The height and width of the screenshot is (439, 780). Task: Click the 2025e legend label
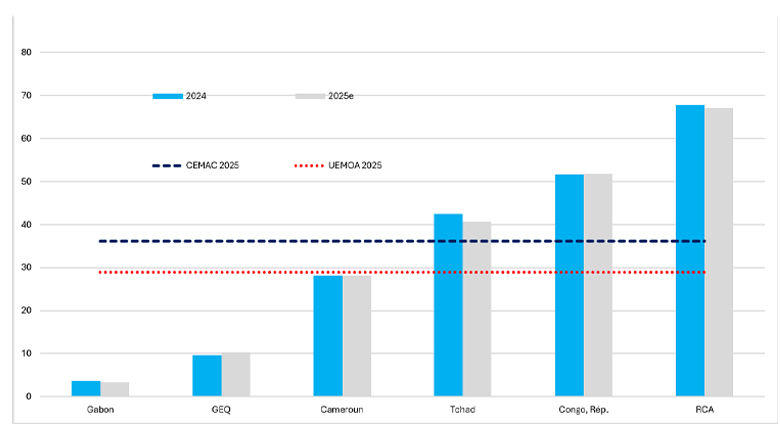tap(341, 96)
